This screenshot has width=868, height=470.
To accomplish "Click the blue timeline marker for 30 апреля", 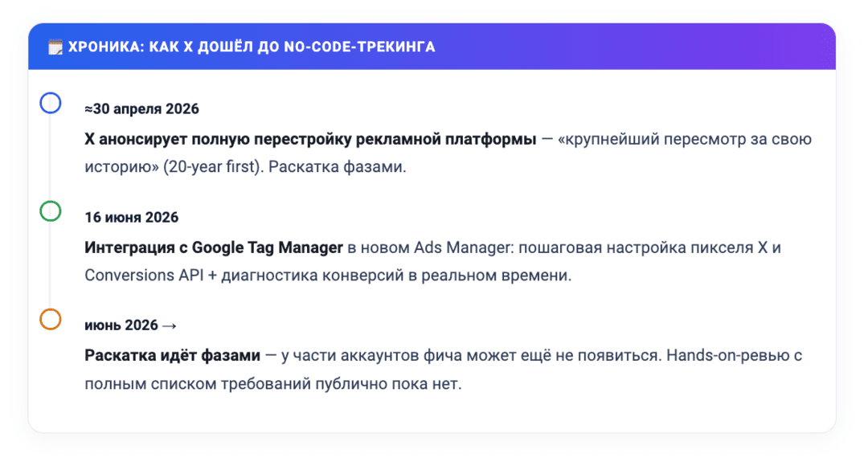I will point(51,103).
